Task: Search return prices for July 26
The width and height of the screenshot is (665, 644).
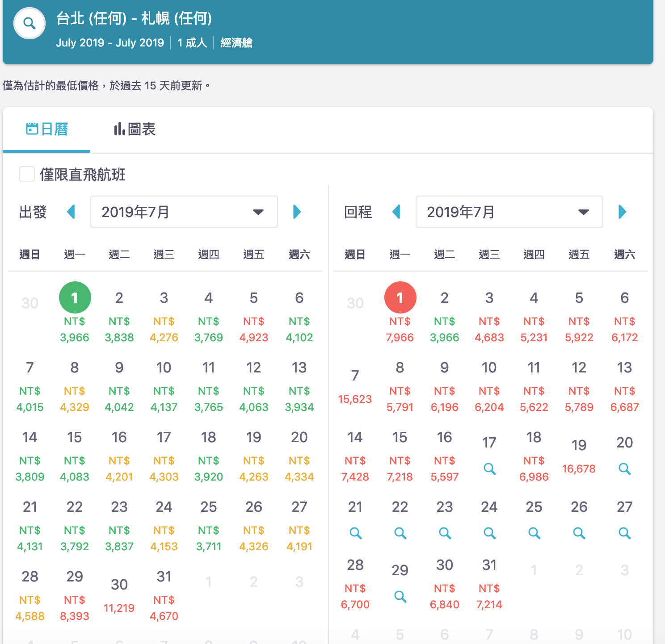Action: pyautogui.click(x=579, y=533)
